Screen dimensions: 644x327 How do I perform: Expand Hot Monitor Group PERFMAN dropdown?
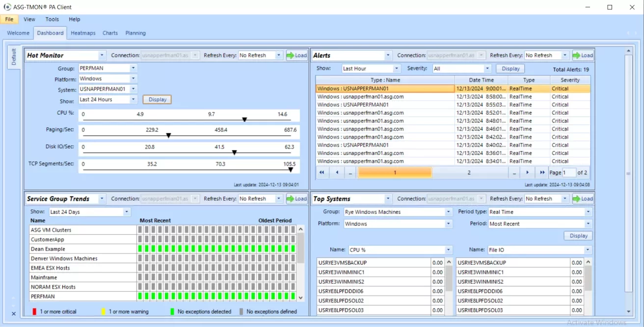(x=134, y=68)
